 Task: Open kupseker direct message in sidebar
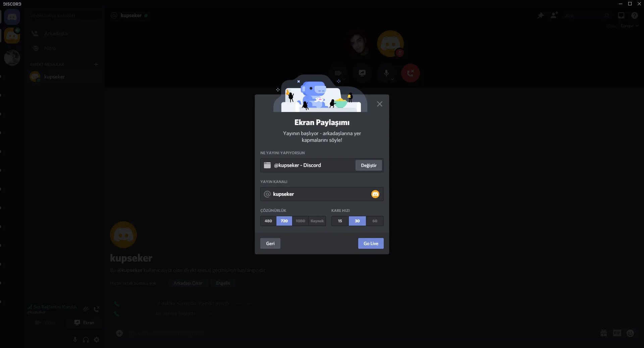click(64, 77)
